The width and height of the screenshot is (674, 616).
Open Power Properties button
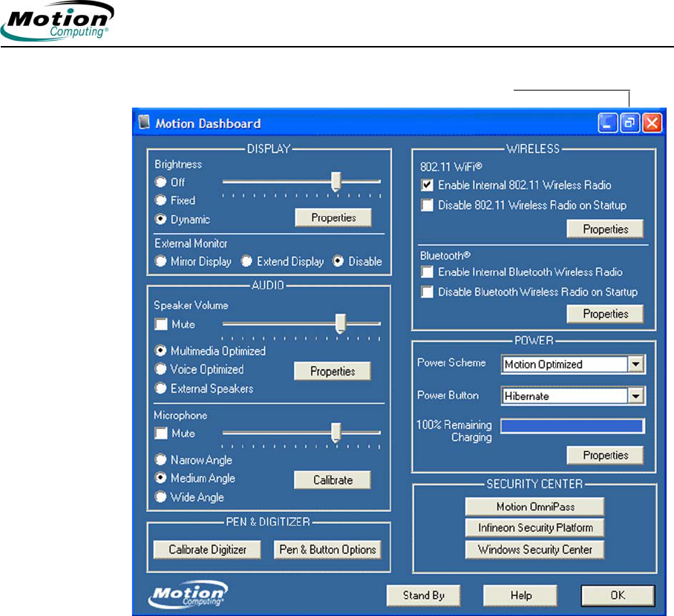pos(605,455)
